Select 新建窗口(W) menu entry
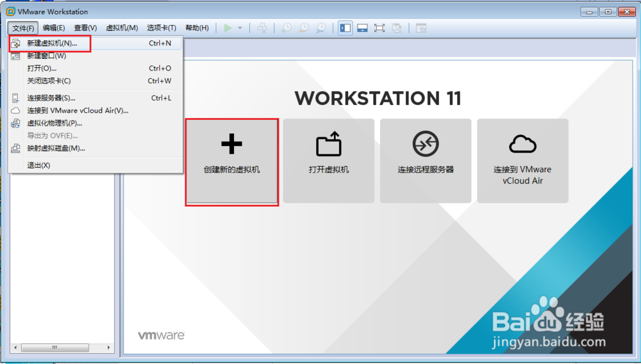The height and width of the screenshot is (364, 641). 96,56
